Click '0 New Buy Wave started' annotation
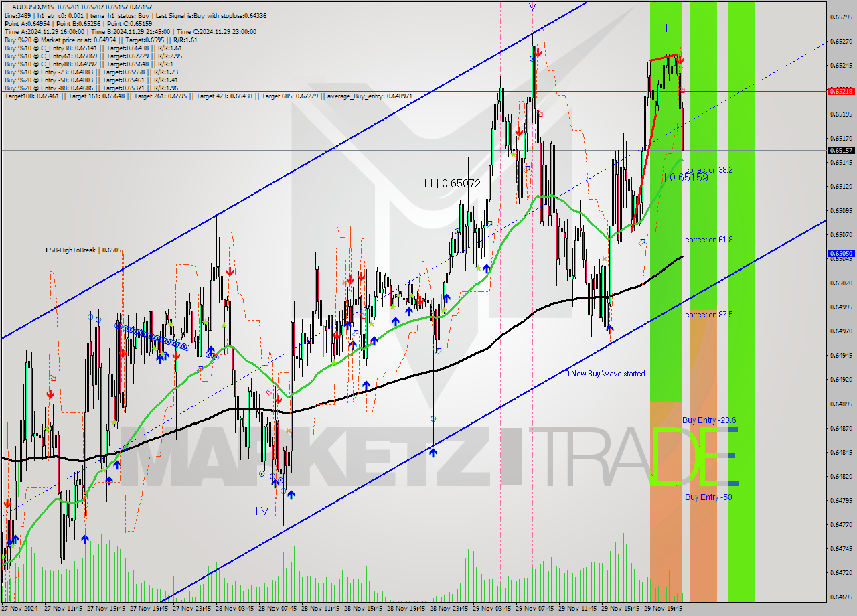Image resolution: width=857 pixels, height=616 pixels. click(605, 374)
